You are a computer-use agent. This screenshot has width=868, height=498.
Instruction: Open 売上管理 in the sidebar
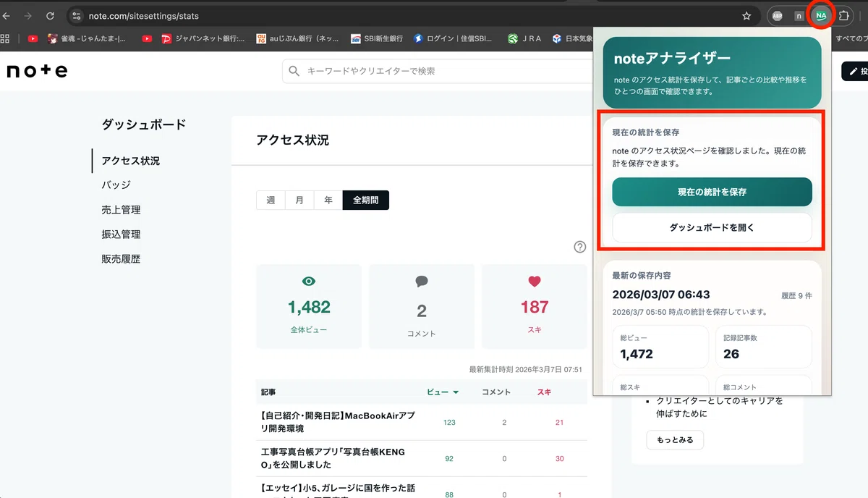pyautogui.click(x=121, y=210)
